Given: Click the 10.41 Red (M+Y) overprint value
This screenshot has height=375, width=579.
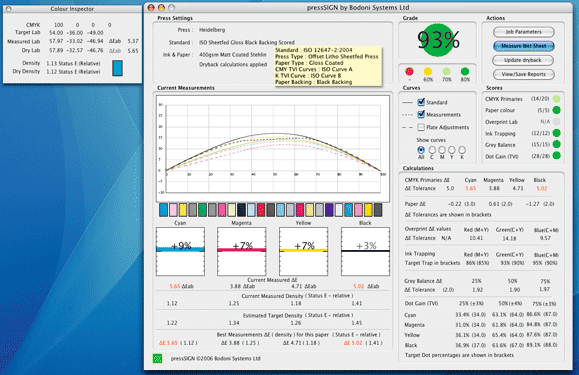Looking at the screenshot, I should [476, 238].
